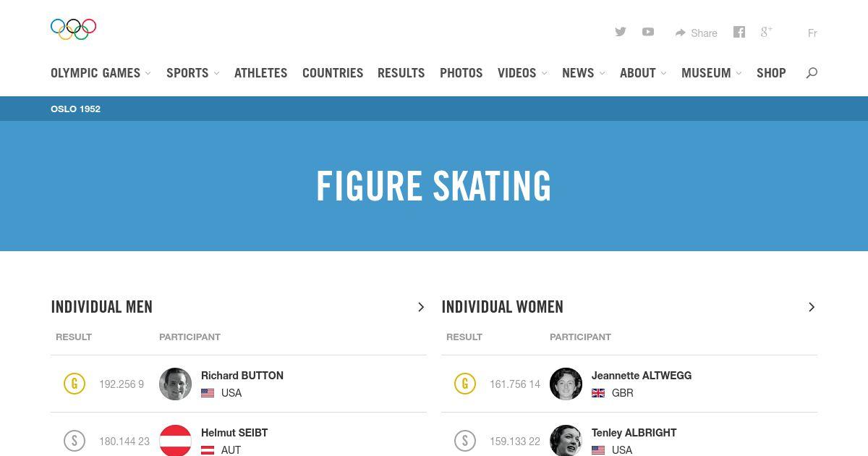Open Helmut SEIBT's athlete profile name
868x456 pixels.
point(234,433)
